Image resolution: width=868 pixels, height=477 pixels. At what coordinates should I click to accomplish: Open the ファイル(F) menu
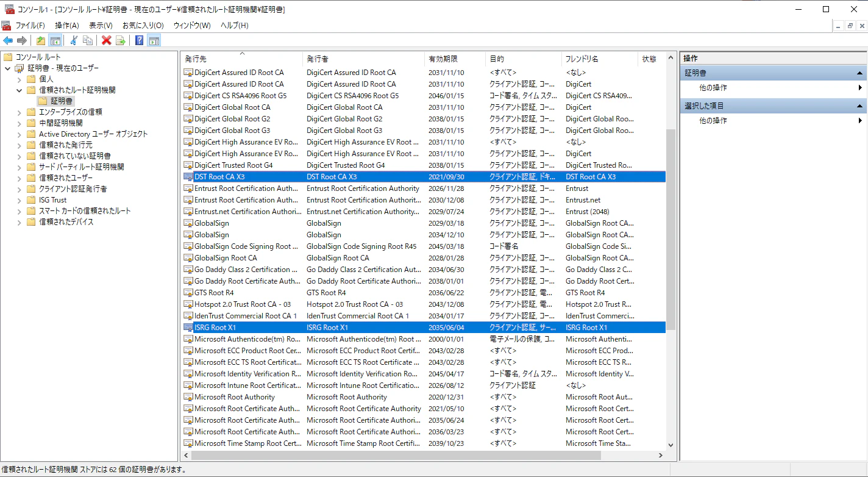(30, 26)
